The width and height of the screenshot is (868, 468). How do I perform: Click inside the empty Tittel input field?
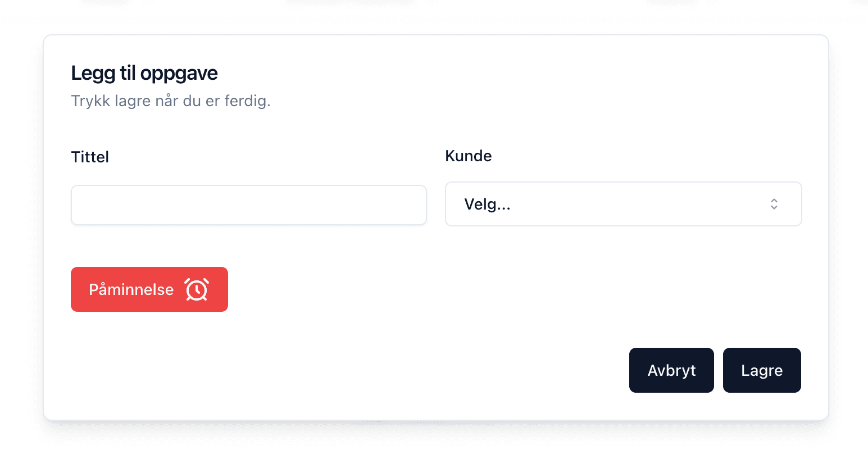click(248, 205)
